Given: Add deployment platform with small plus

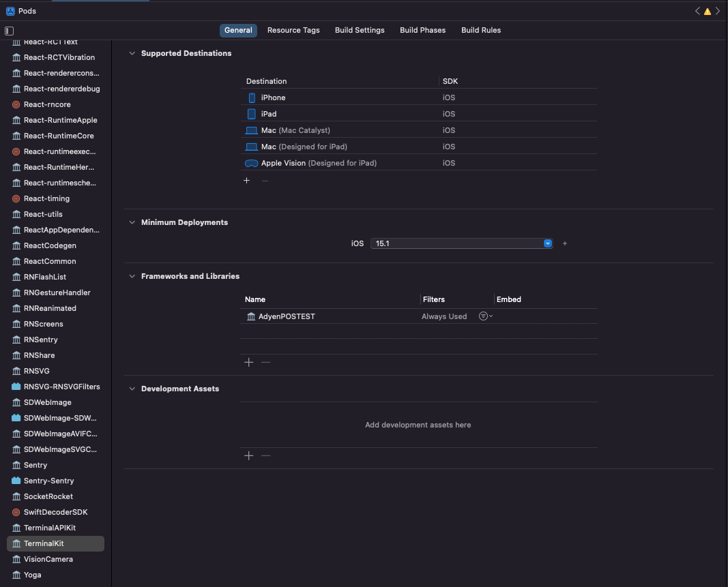Looking at the screenshot, I should tap(564, 243).
